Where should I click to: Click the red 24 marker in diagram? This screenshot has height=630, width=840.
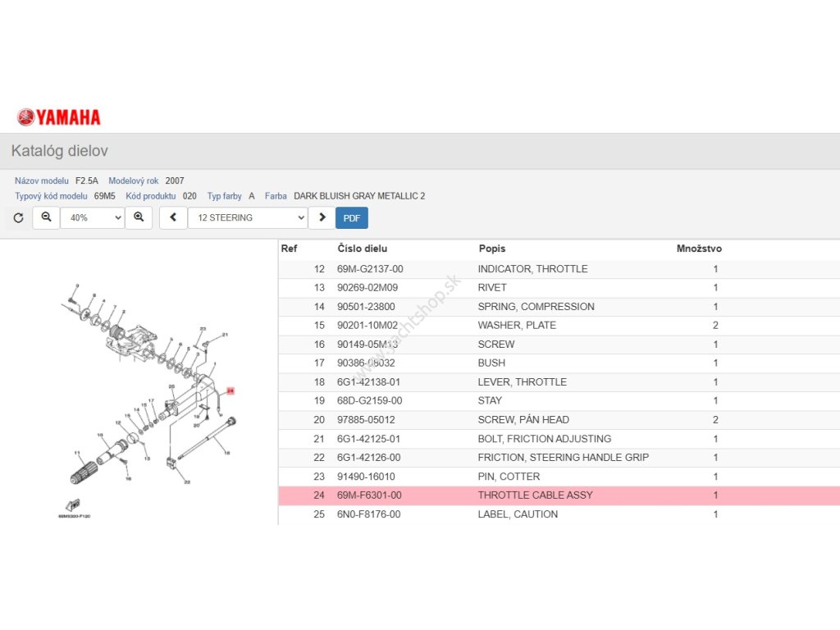point(231,391)
